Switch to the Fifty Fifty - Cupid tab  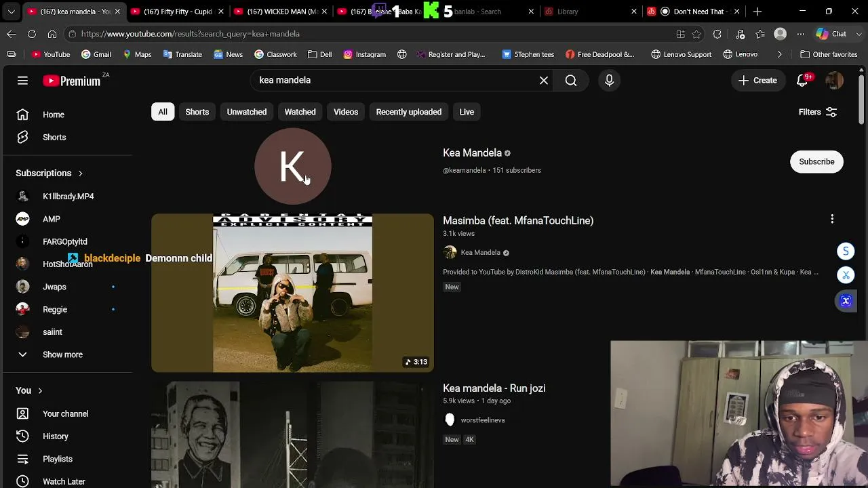click(x=178, y=12)
